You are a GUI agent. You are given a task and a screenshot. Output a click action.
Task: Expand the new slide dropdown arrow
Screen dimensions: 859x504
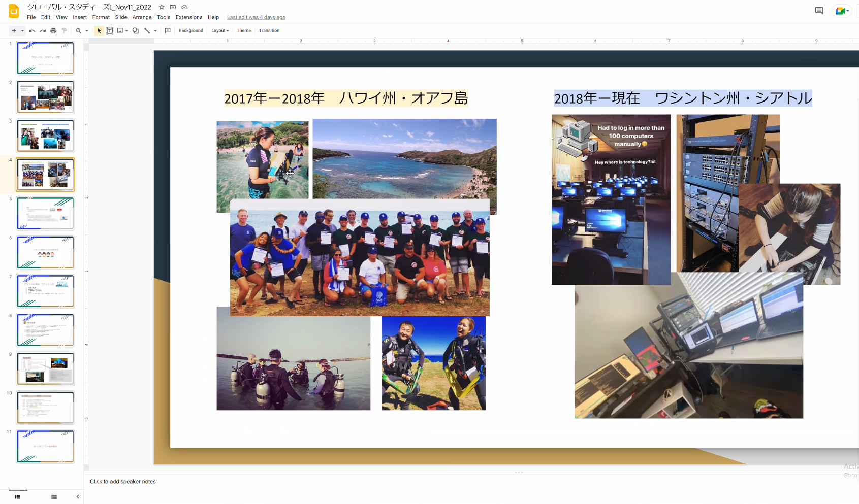tap(22, 31)
